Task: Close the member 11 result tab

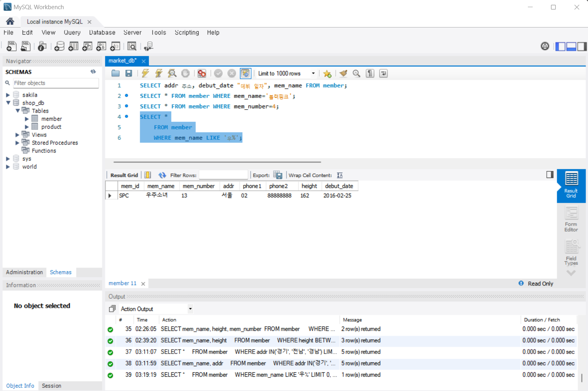Action: click(x=143, y=283)
